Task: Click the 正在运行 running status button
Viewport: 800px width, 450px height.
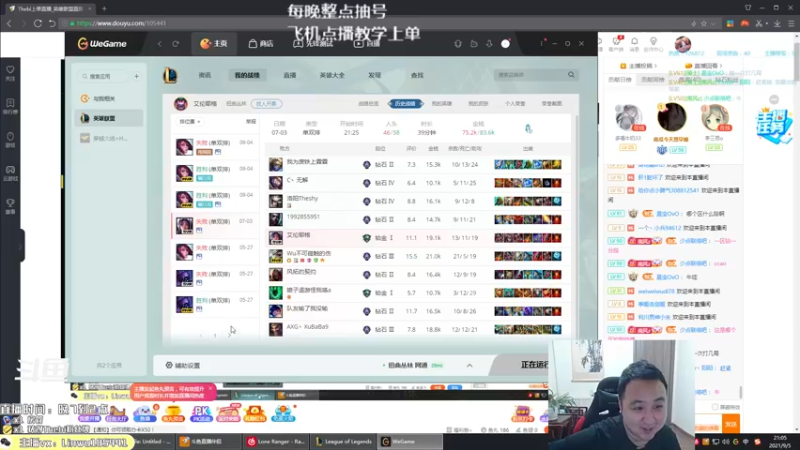Action: [x=534, y=365]
